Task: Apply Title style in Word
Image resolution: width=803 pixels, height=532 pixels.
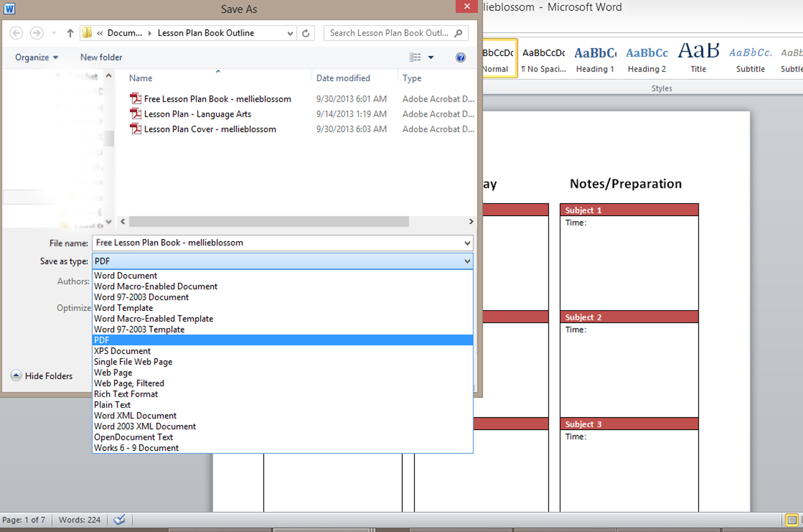Action: 698,58
